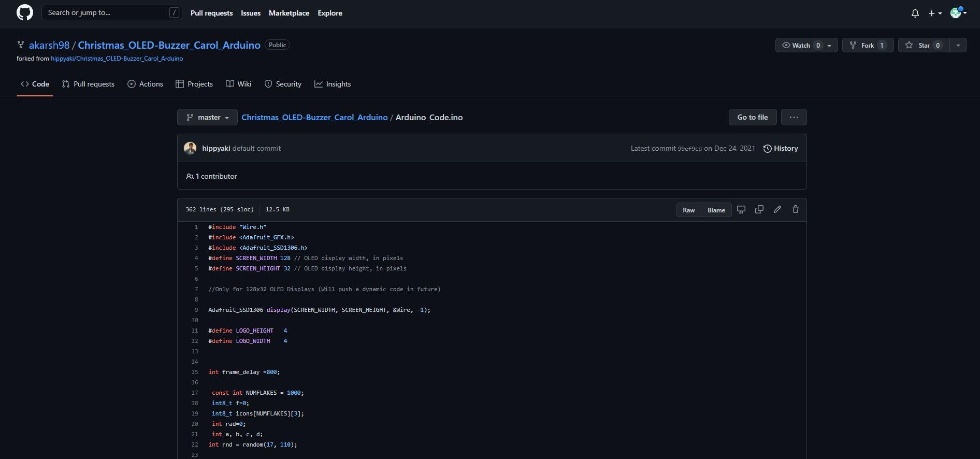Click the GitHub logo icon

coord(24,13)
